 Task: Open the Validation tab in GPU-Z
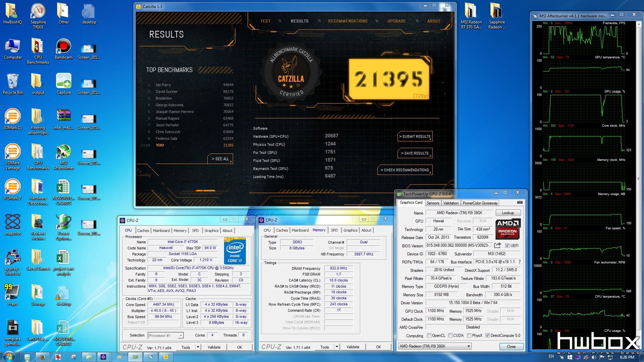point(451,203)
